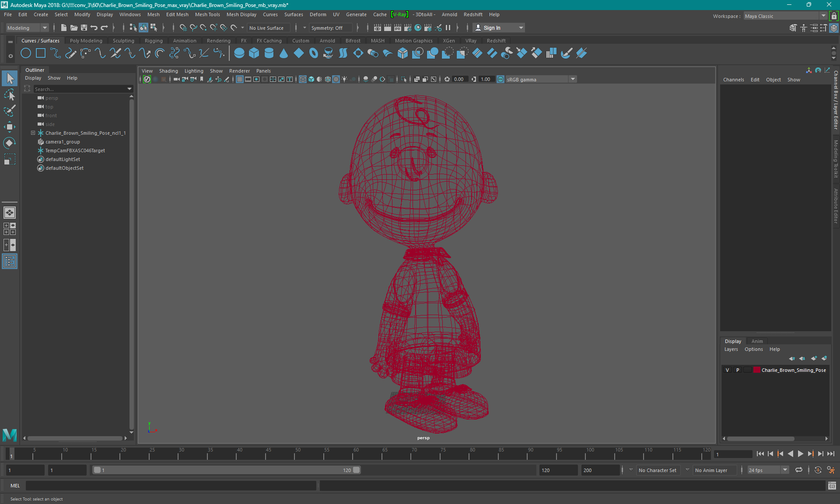The width and height of the screenshot is (840, 504).
Task: Open the Modeling menu set dropdown
Action: 27,28
